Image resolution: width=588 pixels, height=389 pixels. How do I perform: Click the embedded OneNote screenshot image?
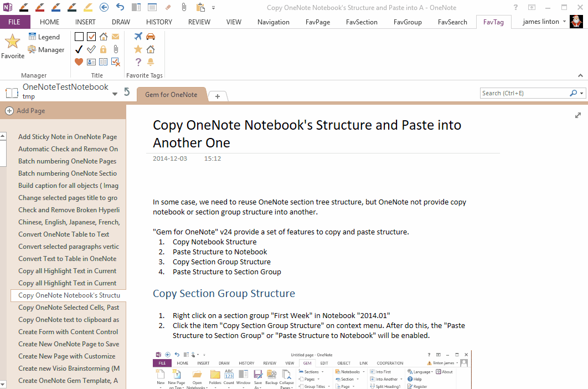click(312, 370)
